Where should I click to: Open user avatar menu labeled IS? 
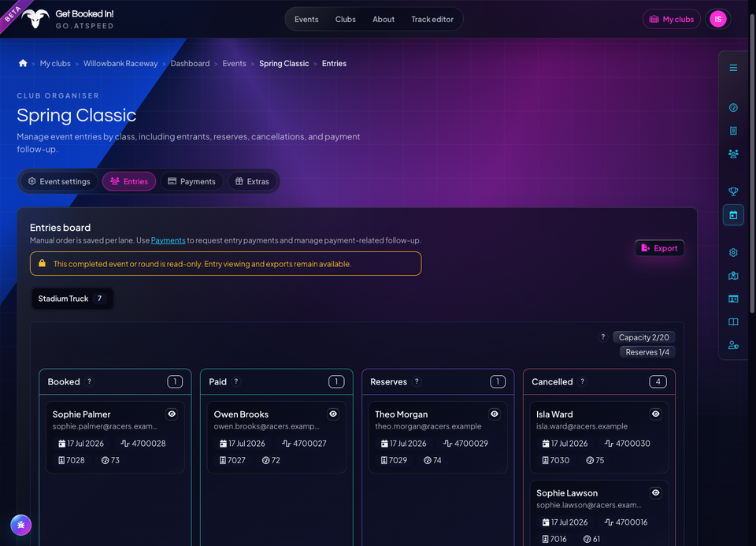tap(717, 19)
